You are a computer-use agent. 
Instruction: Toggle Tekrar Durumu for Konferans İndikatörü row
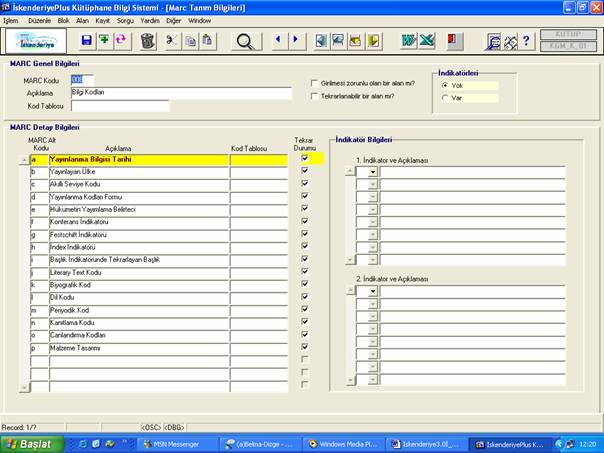point(305,221)
